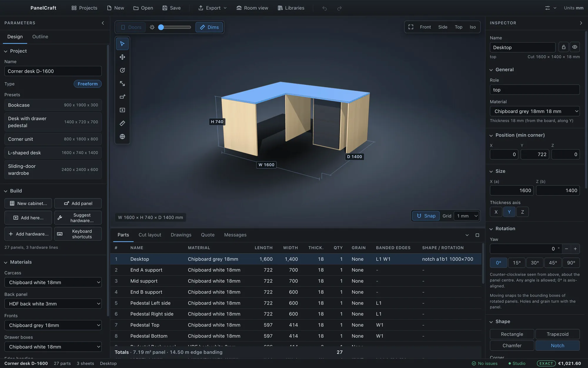
Task: Adjust the exploded view slider handle
Action: tap(161, 27)
